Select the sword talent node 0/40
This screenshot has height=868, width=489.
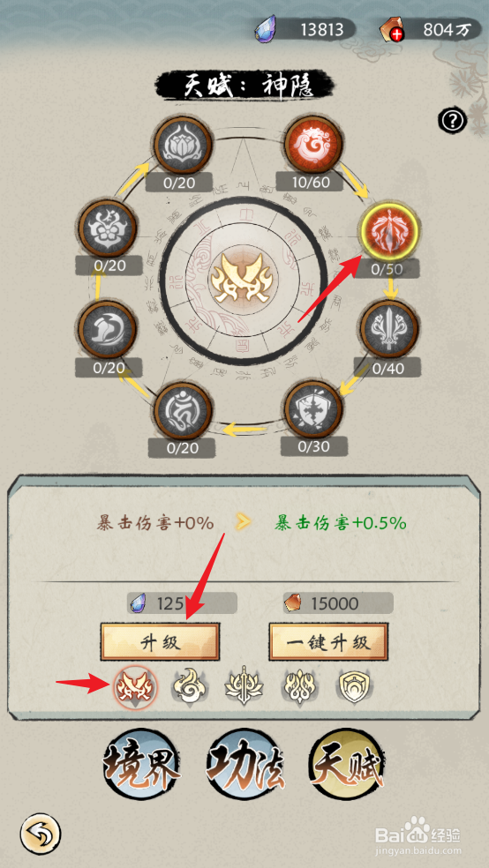coord(389,329)
